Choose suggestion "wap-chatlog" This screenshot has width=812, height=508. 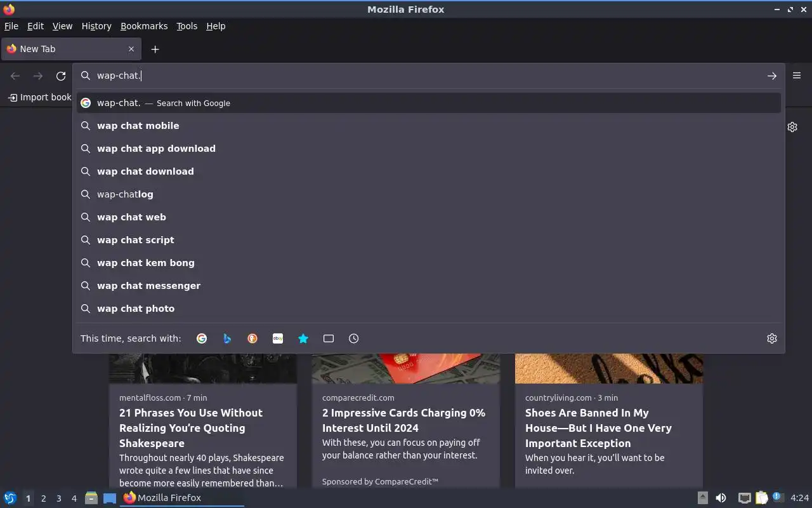[429, 194]
